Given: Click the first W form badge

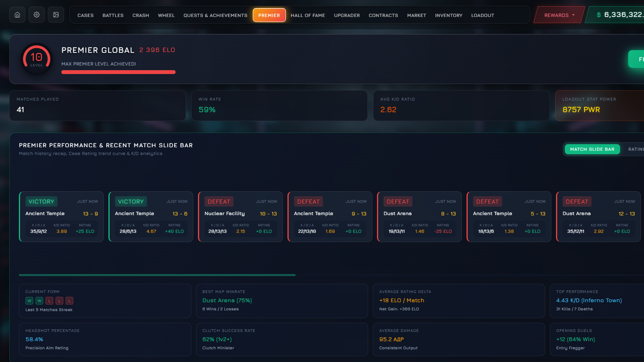Looking at the screenshot, I should click(x=29, y=301).
